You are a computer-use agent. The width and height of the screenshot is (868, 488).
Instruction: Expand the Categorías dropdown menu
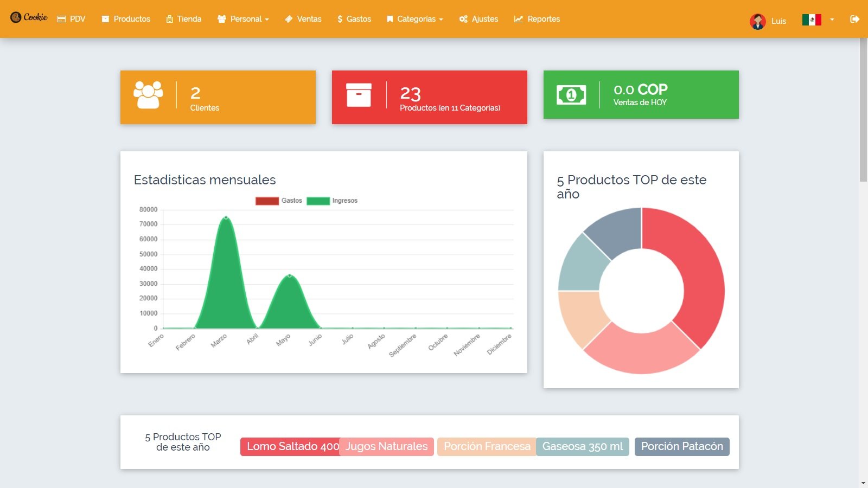415,19
